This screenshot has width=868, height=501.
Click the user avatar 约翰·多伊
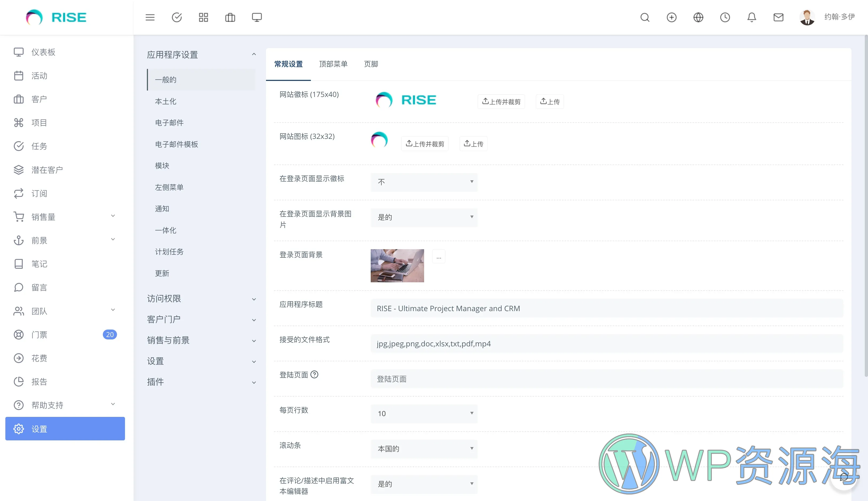(807, 17)
